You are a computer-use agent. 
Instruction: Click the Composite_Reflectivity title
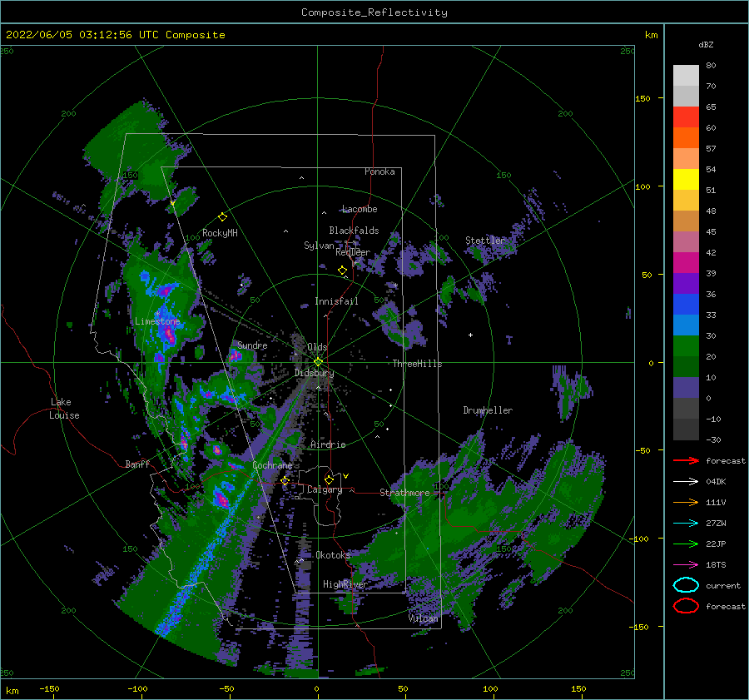point(374,12)
